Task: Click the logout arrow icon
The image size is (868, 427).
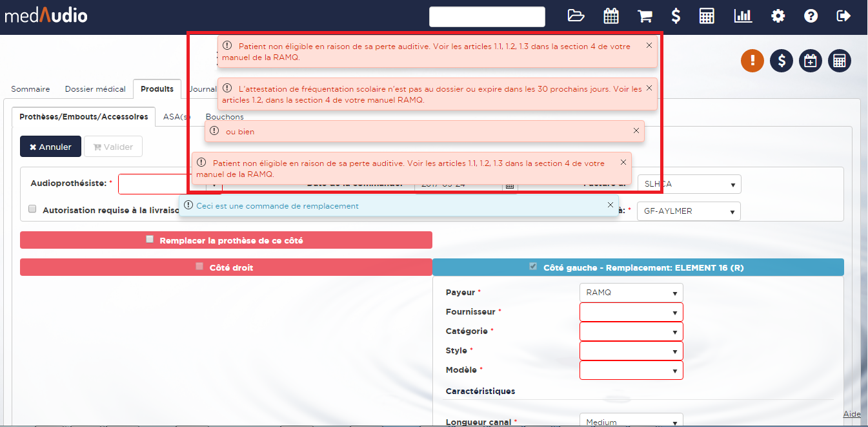Action: [843, 16]
